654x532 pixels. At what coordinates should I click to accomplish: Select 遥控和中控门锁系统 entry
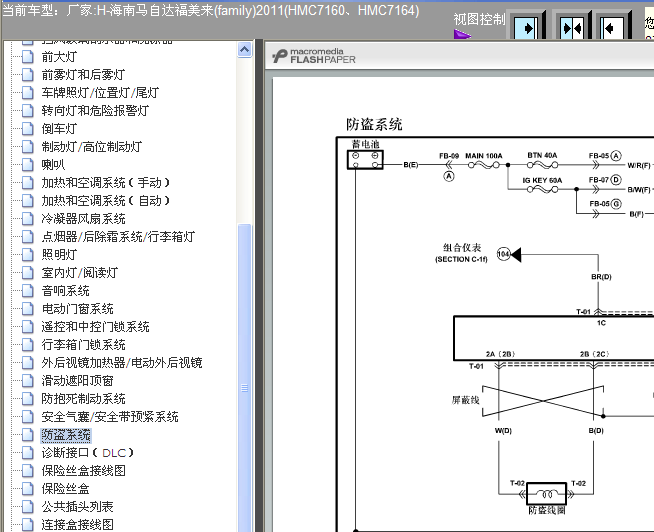click(x=95, y=327)
